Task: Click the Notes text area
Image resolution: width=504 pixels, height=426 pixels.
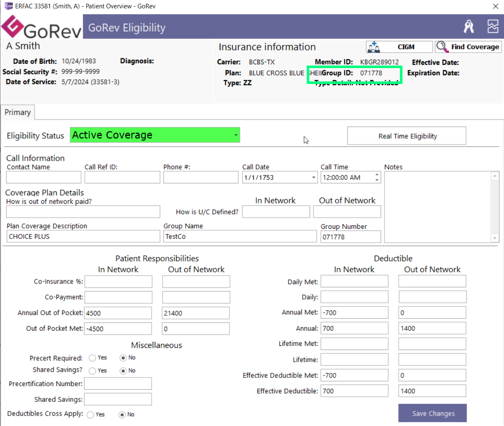Action: click(438, 207)
